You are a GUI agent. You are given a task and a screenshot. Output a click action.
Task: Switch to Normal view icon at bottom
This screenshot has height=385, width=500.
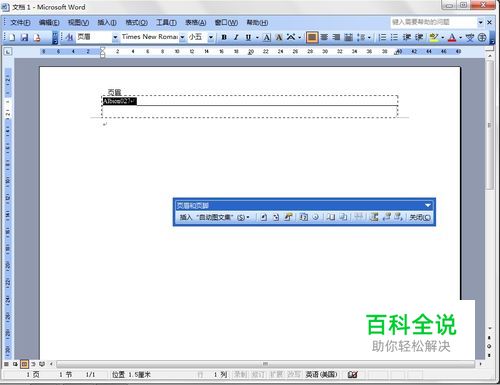[x=6, y=364]
